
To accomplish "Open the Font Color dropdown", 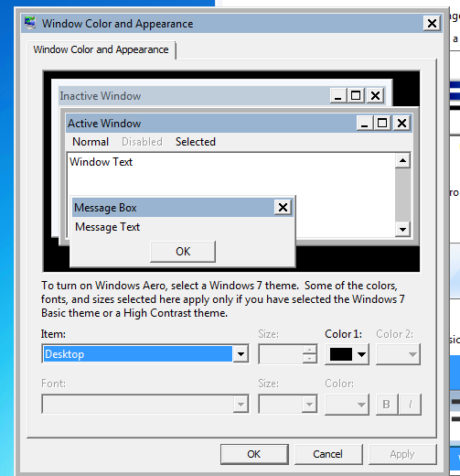I will tap(347, 405).
